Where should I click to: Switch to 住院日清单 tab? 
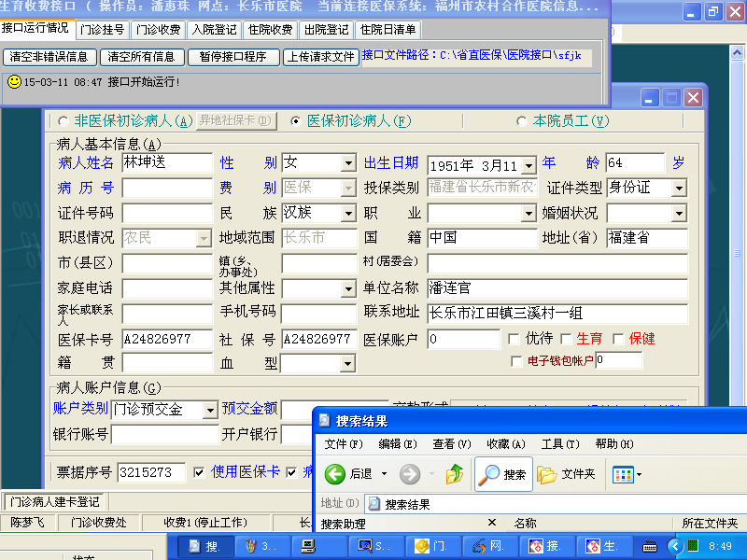click(388, 30)
